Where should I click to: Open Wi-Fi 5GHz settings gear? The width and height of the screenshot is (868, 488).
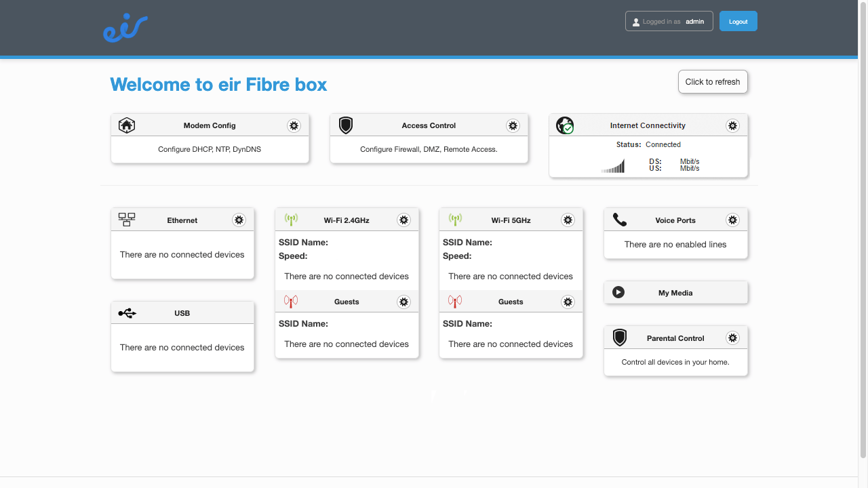(568, 220)
